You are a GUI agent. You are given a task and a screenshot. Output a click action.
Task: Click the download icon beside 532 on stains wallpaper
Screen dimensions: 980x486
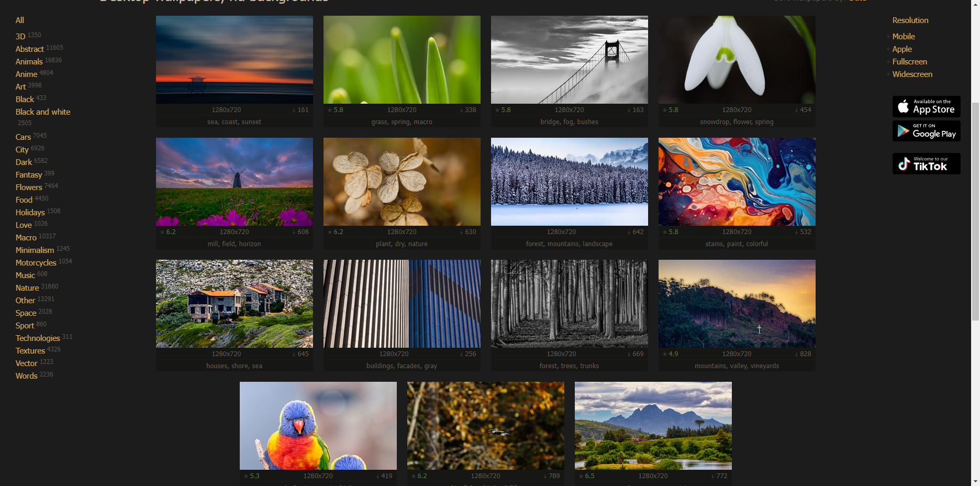click(797, 232)
